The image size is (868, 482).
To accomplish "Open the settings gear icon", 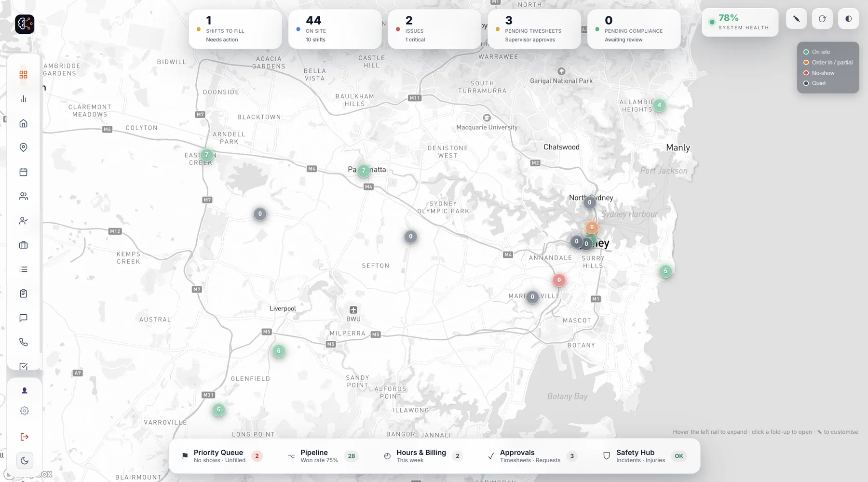I will point(25,411).
